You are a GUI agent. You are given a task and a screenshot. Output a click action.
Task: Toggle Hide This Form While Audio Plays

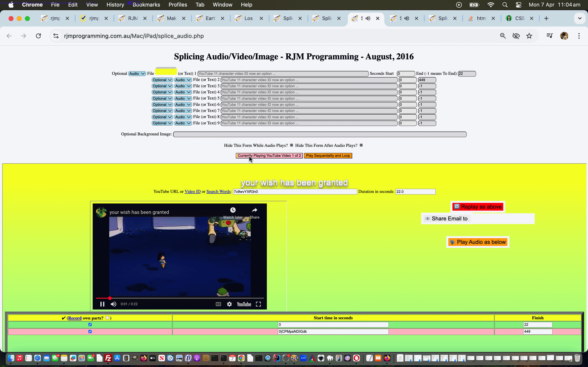click(x=292, y=145)
